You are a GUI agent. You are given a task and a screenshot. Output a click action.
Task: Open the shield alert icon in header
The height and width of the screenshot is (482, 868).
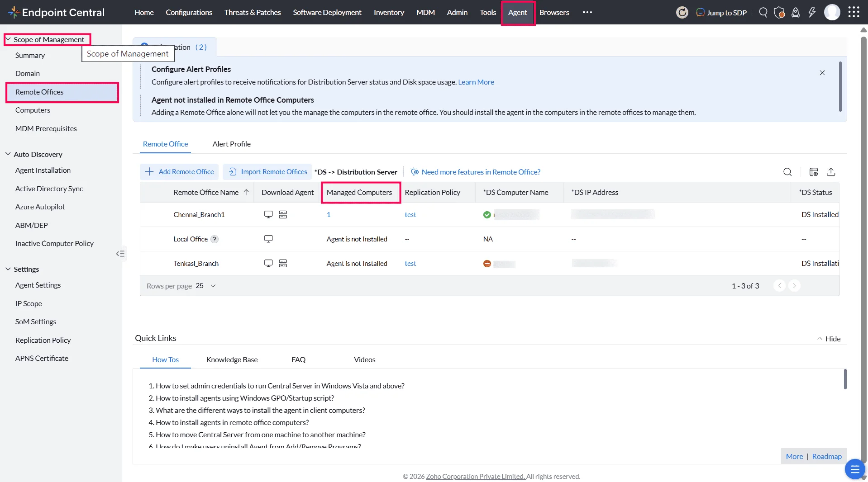tap(779, 12)
